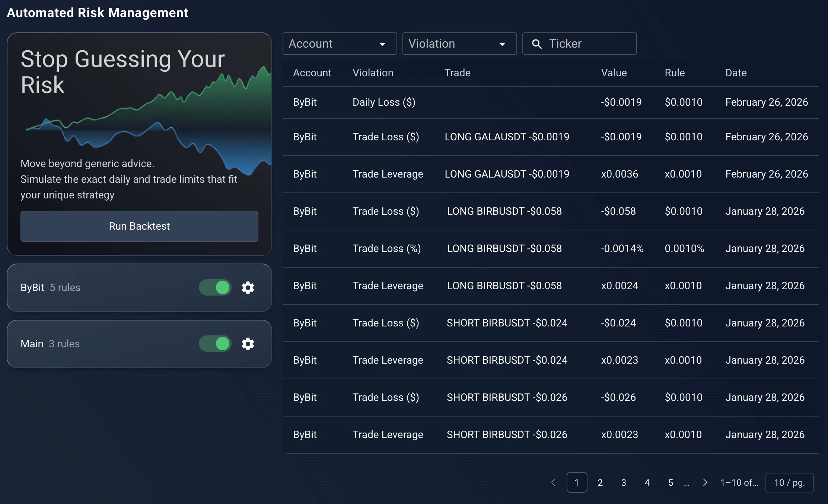Open Main rules settings gear
This screenshot has height=504, width=828.
pos(248,344)
